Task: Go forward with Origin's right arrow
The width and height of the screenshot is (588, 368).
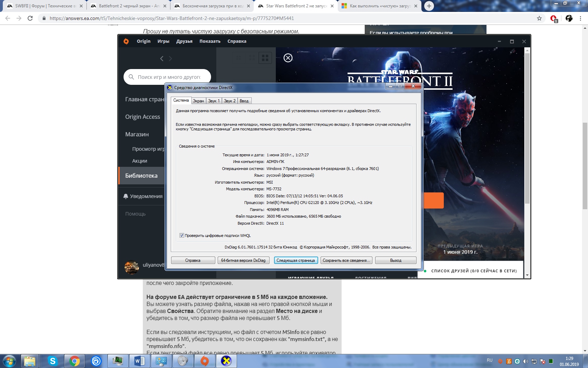Action: (170, 59)
